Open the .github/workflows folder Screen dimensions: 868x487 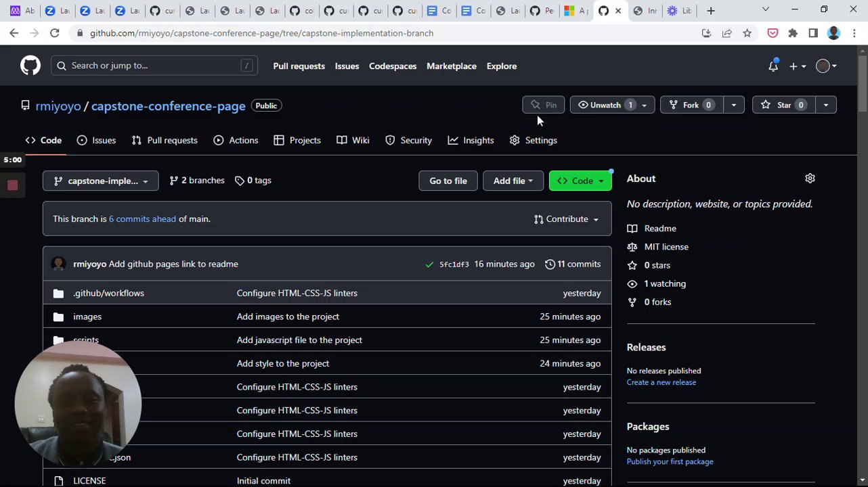[108, 293]
